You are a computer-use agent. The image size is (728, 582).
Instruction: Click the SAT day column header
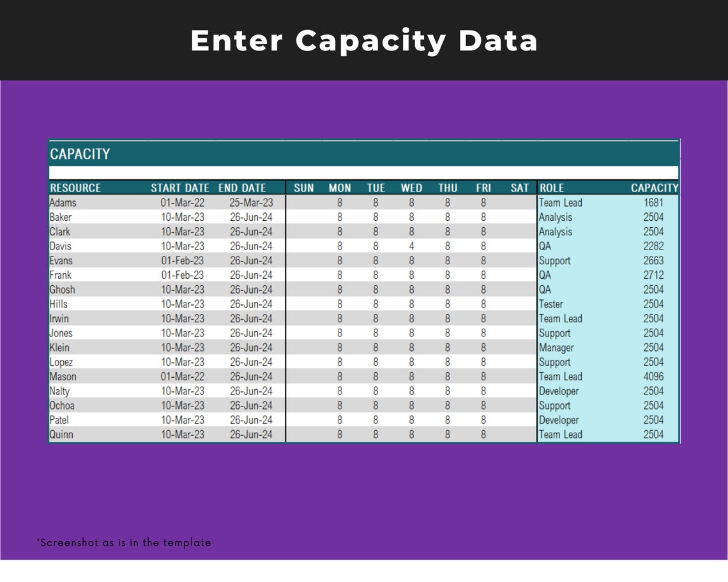click(x=520, y=188)
